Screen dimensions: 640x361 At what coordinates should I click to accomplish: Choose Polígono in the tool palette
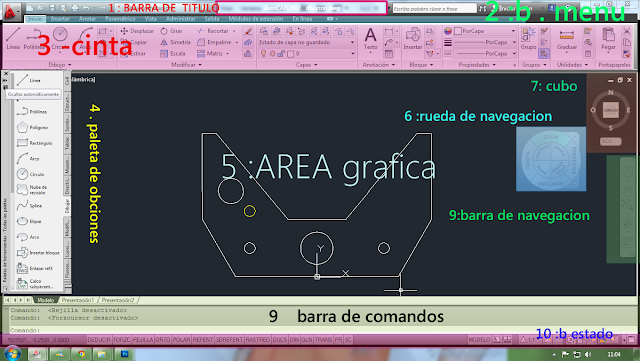click(33, 127)
